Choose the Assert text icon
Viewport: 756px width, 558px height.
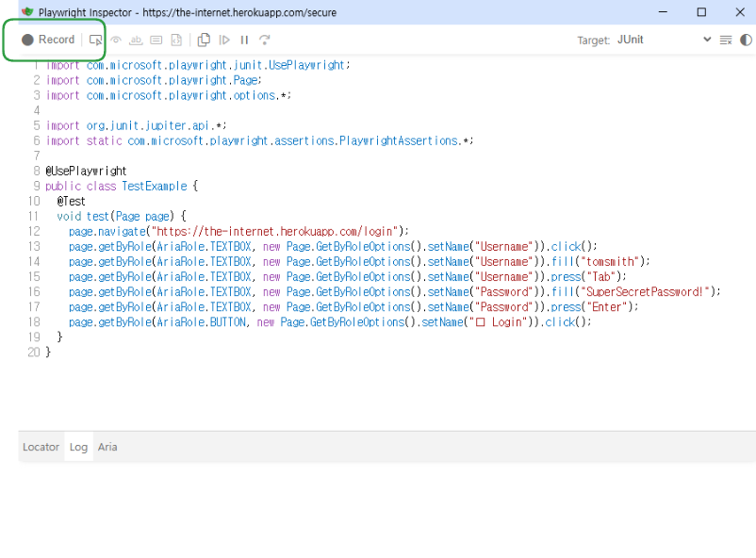pyautogui.click(x=136, y=40)
